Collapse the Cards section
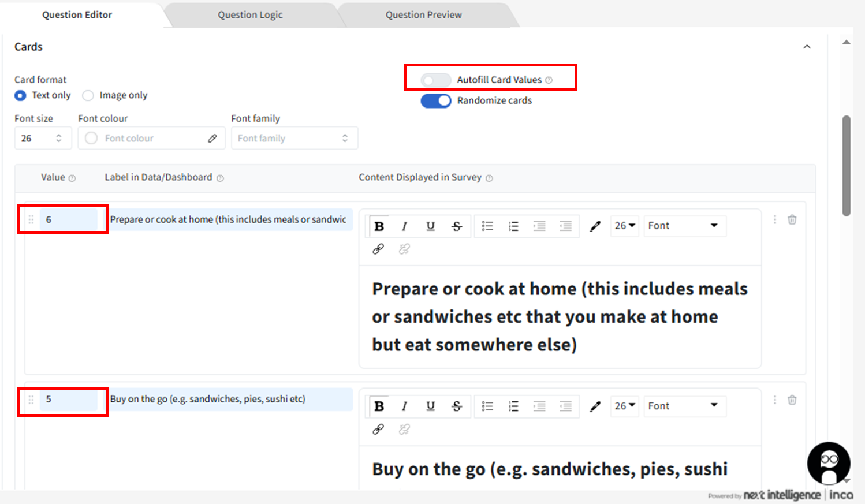865x504 pixels. (807, 47)
